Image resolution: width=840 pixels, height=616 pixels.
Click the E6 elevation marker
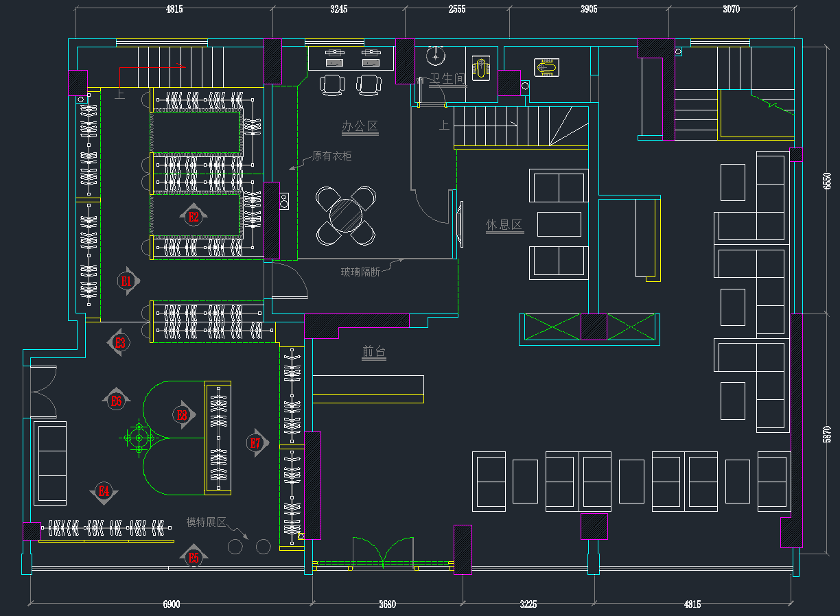[116, 401]
